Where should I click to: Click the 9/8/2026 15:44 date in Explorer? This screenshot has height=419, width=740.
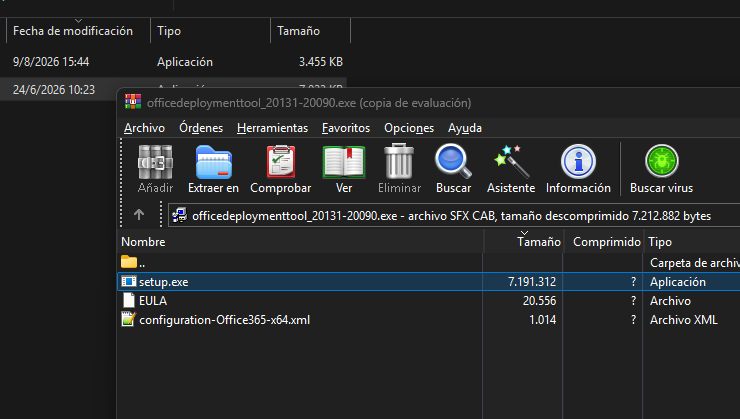(x=51, y=62)
